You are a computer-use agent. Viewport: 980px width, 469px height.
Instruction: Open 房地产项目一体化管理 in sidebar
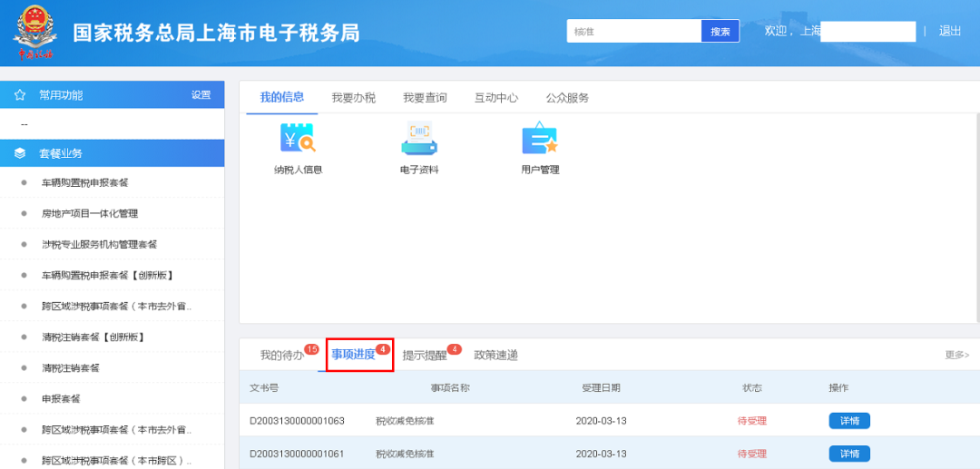90,213
